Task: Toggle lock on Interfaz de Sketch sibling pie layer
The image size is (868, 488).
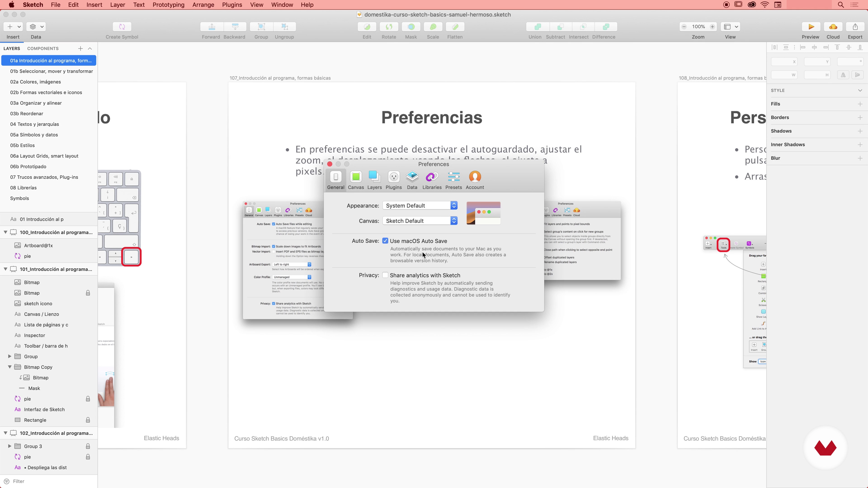Action: (88, 399)
